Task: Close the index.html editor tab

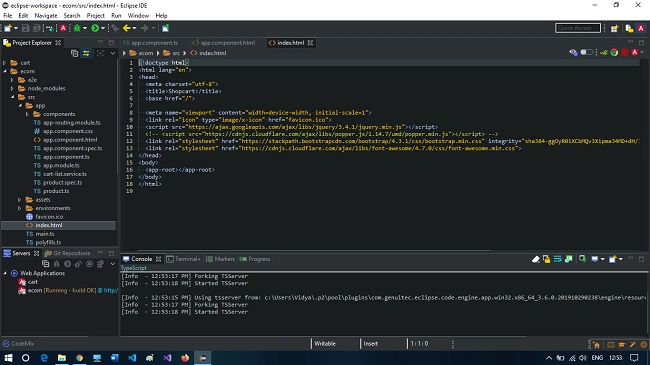Action: 310,43
